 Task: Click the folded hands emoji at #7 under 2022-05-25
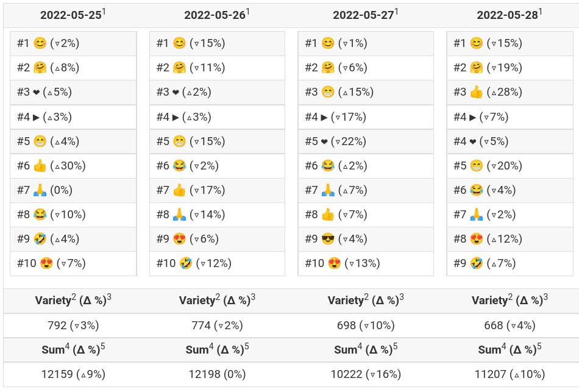[x=40, y=190]
